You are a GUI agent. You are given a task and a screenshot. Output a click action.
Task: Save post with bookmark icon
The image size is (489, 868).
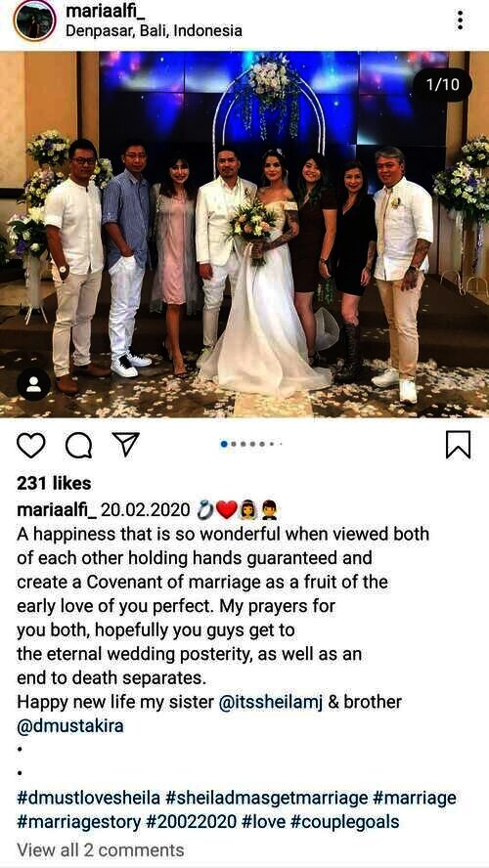pyautogui.click(x=458, y=445)
